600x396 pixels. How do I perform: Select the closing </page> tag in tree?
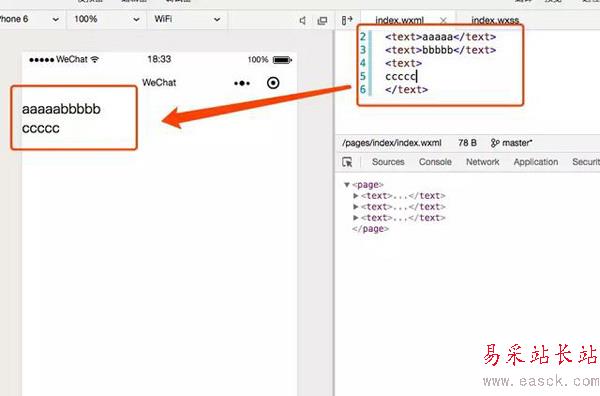click(370, 229)
